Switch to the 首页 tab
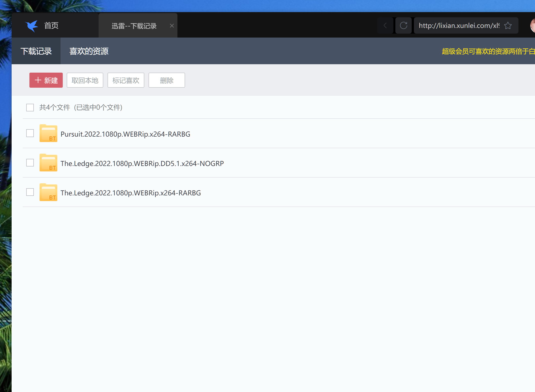This screenshot has height=392, width=535. [51, 26]
